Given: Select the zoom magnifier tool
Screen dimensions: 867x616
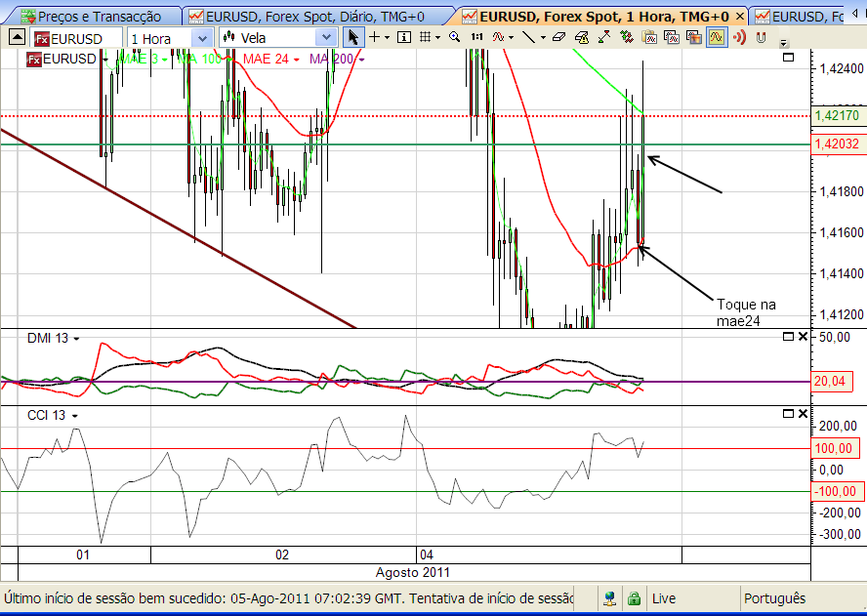Looking at the screenshot, I should (455, 38).
